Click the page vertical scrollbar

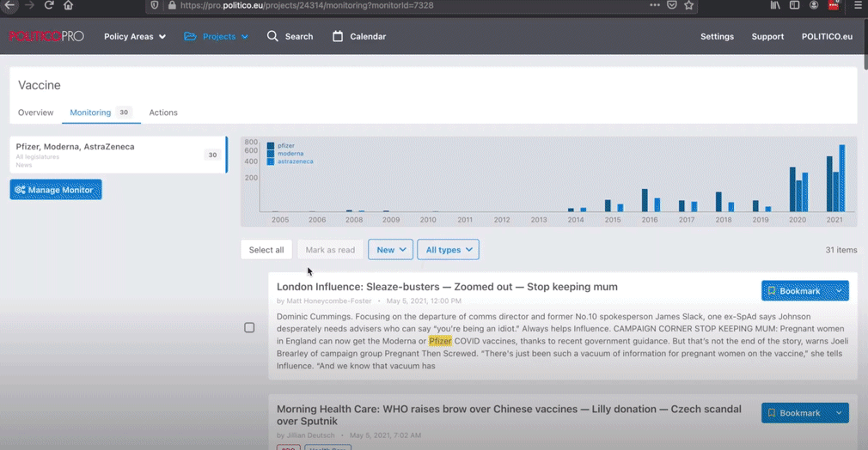865,45
